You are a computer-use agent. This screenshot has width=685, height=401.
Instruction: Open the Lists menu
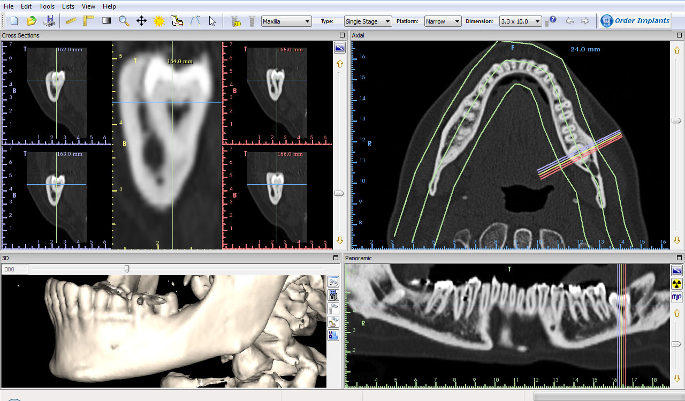coord(68,7)
